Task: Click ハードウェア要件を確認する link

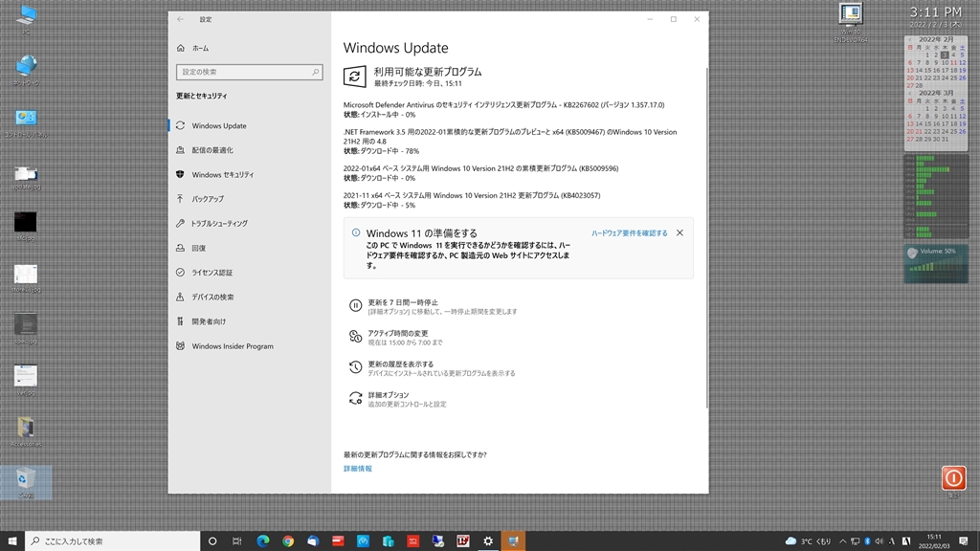Action: coord(630,233)
